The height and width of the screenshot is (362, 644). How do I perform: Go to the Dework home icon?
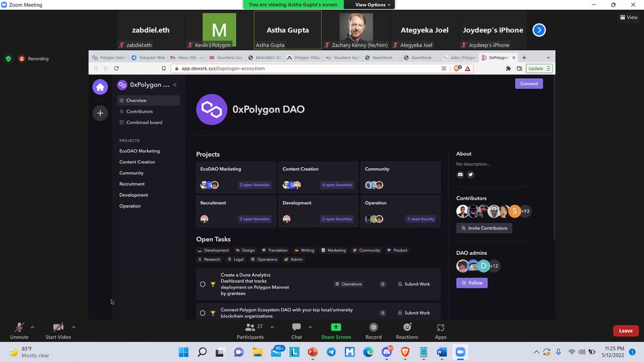(x=100, y=87)
